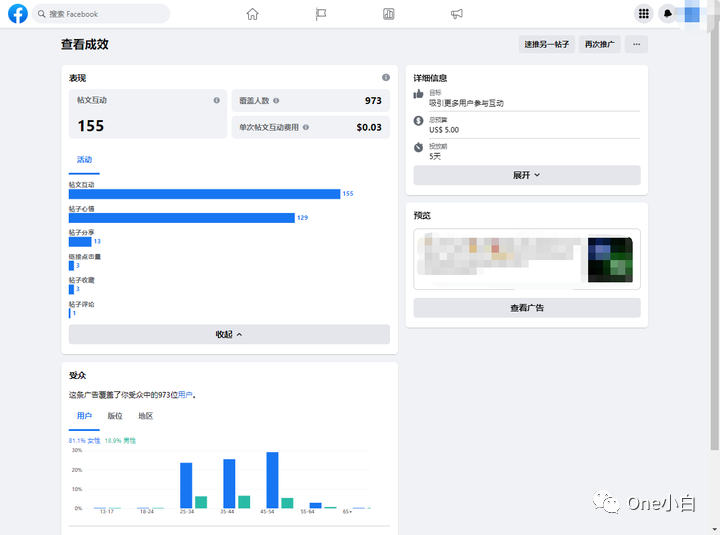
Task: Click info icon beside 单次帖文互动费用
Action: [x=306, y=127]
